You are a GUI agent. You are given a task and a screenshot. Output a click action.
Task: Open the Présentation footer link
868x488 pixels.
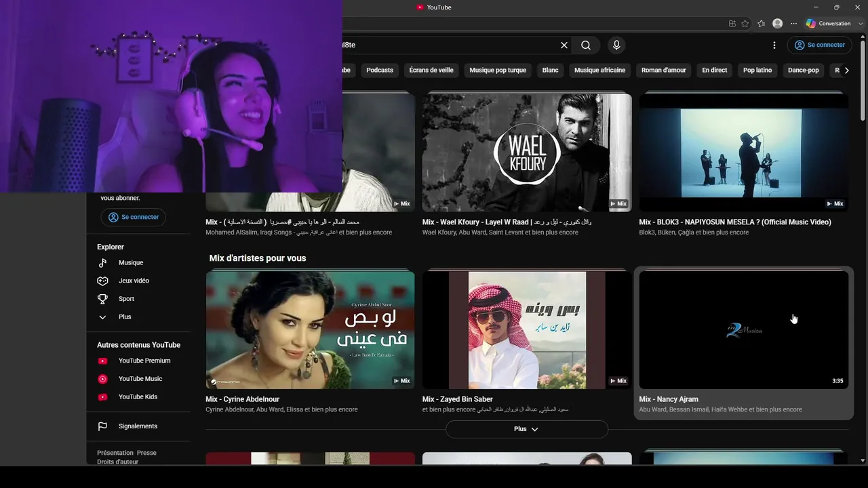(x=115, y=453)
